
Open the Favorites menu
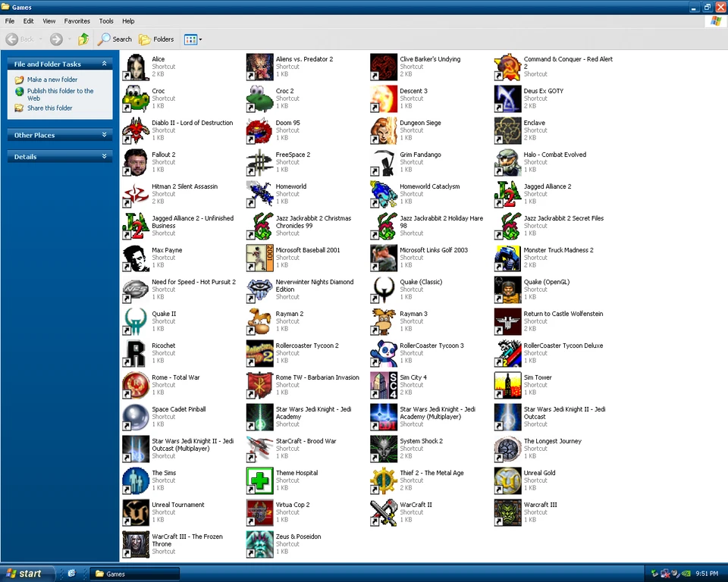click(77, 21)
